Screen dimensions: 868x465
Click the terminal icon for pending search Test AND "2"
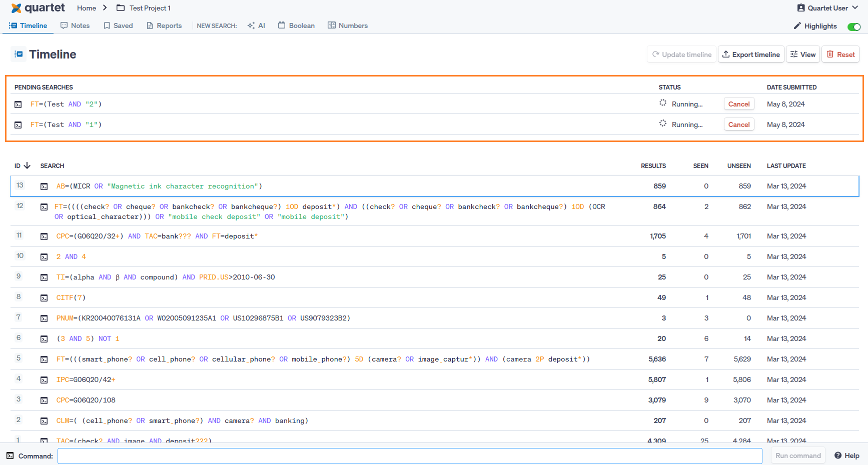[18, 104]
